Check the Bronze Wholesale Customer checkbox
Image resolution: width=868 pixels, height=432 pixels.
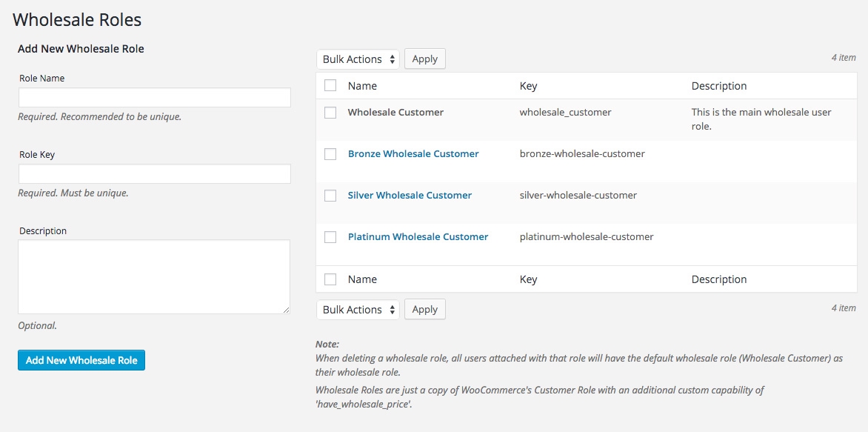[x=330, y=154]
